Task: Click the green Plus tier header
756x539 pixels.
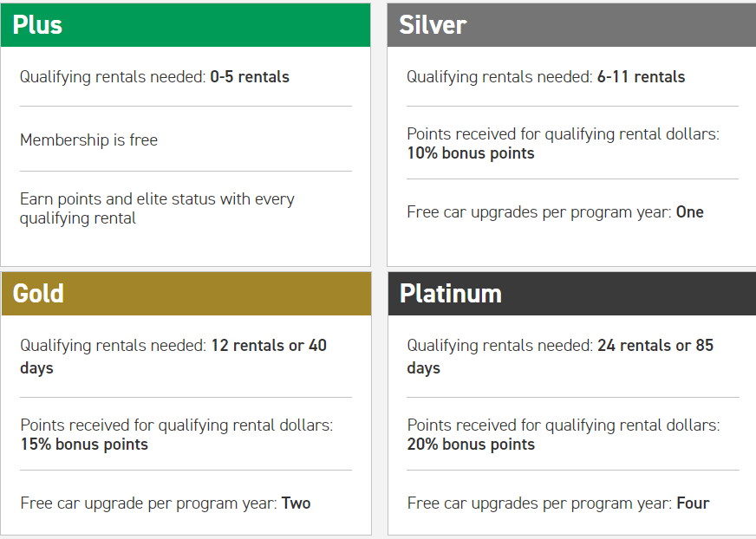Action: click(x=186, y=25)
